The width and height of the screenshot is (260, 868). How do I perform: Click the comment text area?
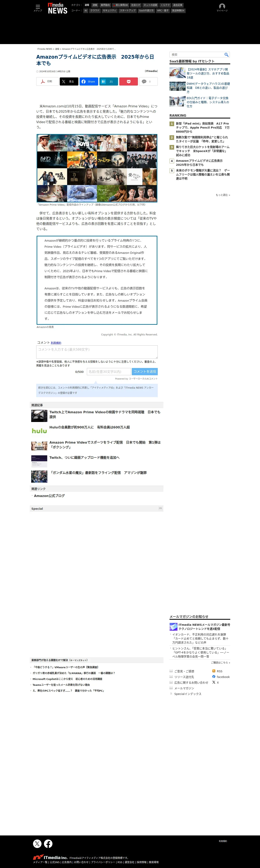tap(97, 352)
